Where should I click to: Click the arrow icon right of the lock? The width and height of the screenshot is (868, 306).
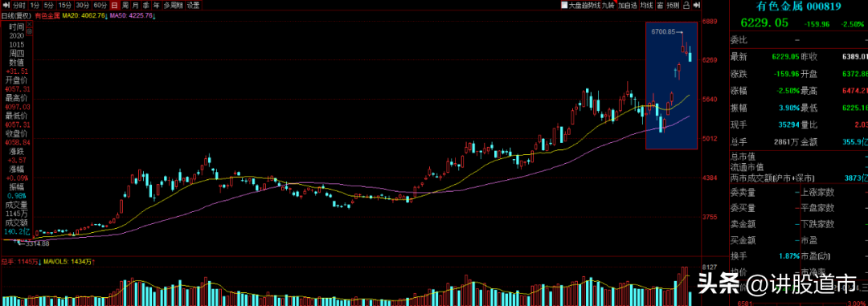697,5
